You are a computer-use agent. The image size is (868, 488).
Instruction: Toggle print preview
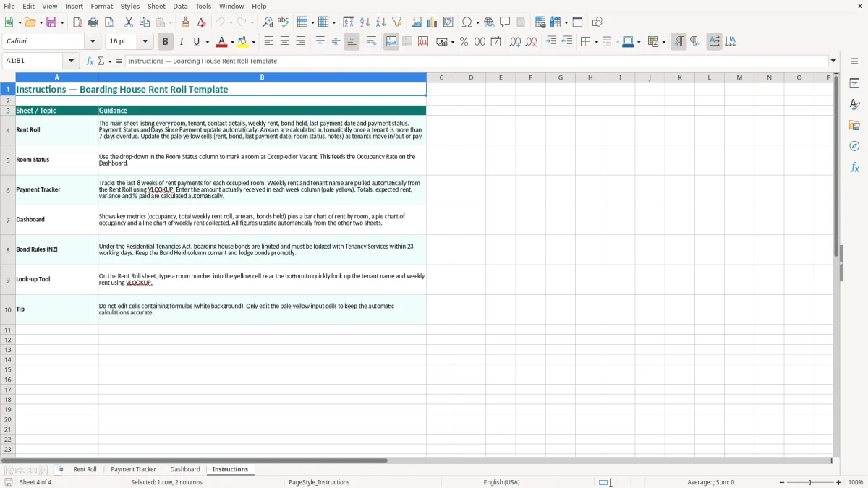click(109, 22)
